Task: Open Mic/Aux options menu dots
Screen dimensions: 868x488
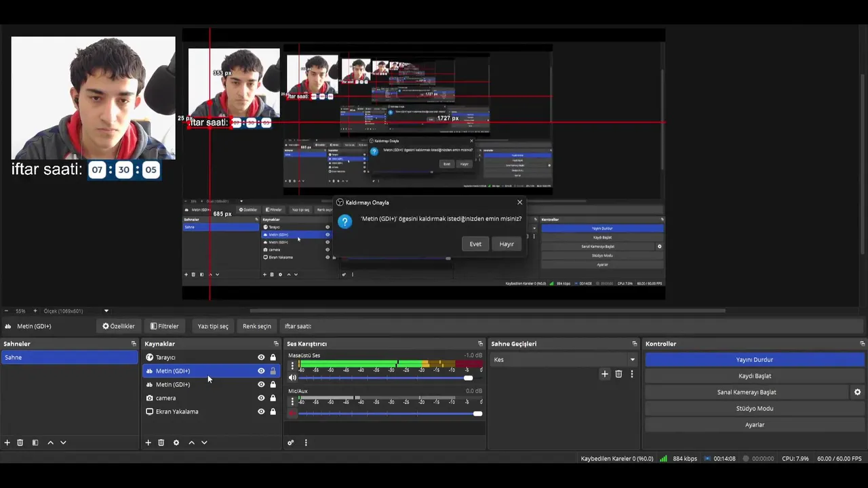Action: point(293,401)
